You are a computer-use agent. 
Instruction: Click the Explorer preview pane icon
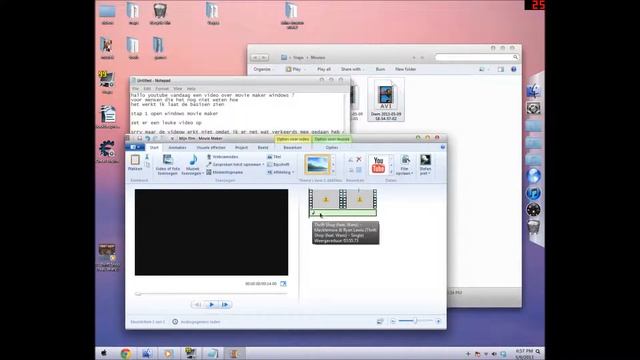pyautogui.click(x=501, y=69)
